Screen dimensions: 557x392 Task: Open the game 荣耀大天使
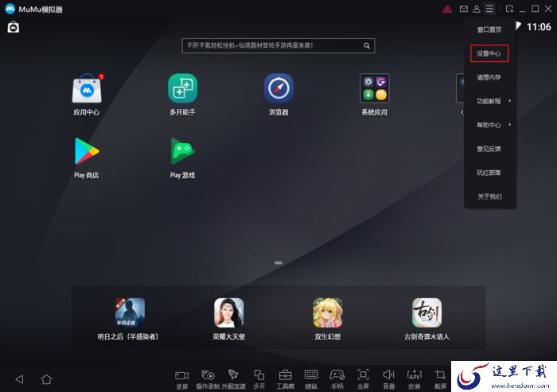click(229, 312)
